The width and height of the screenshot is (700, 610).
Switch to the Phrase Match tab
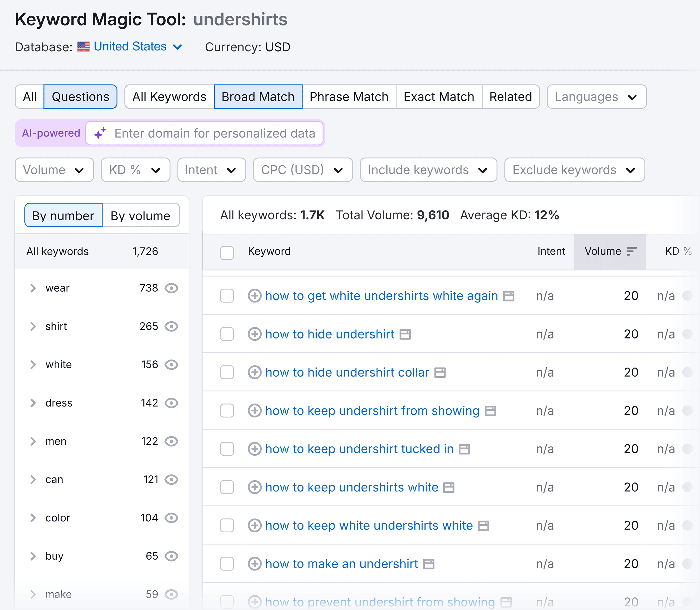tap(349, 97)
